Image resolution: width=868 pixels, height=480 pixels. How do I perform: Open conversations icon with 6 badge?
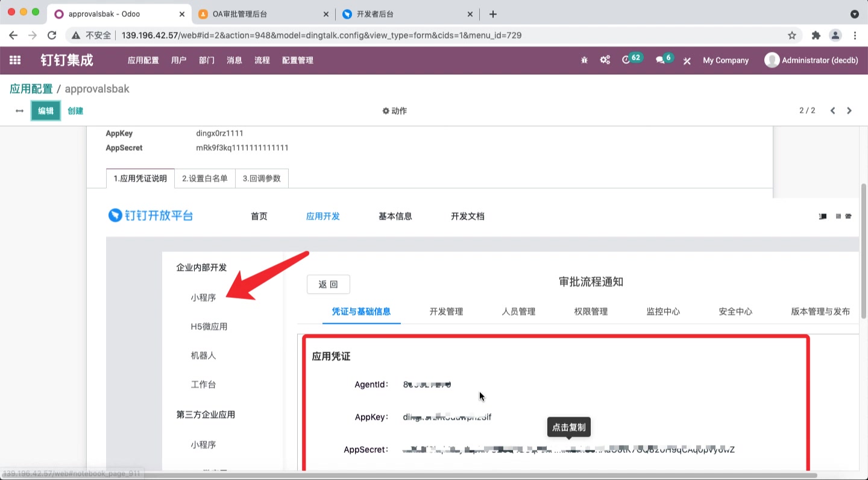pos(664,59)
